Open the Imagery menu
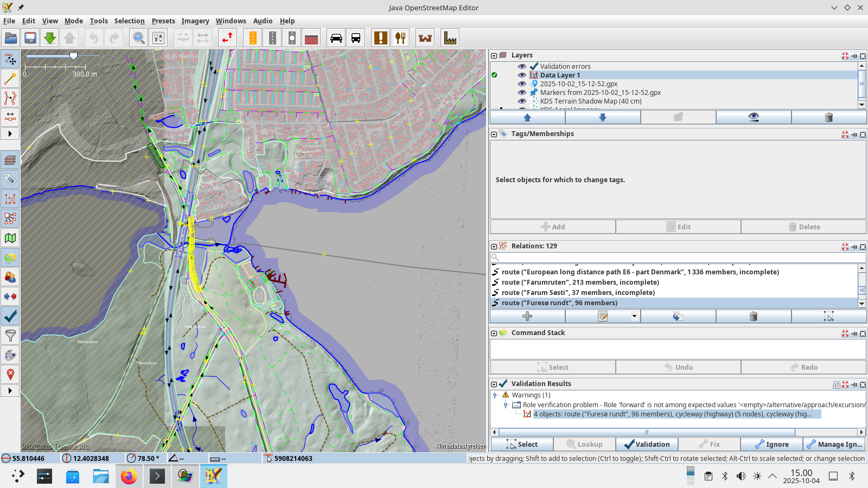Viewport: 868px width, 488px height. 195,21
